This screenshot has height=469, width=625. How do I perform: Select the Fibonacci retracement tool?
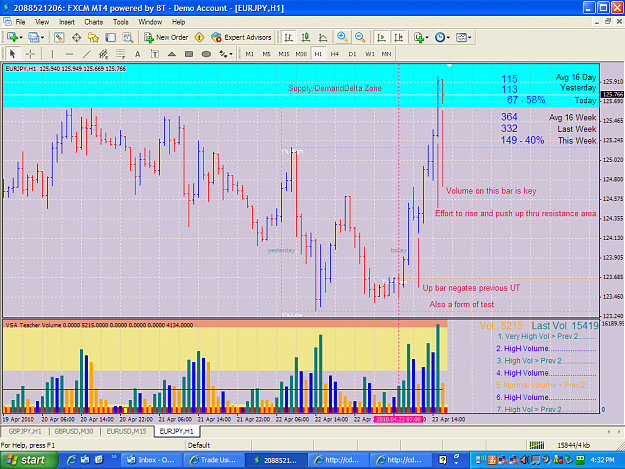click(120, 53)
